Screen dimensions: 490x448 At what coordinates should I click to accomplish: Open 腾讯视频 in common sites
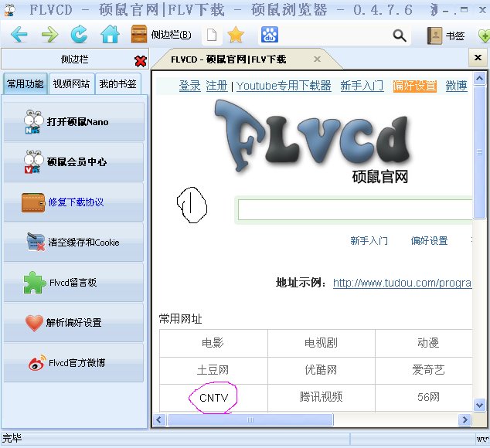tap(321, 397)
